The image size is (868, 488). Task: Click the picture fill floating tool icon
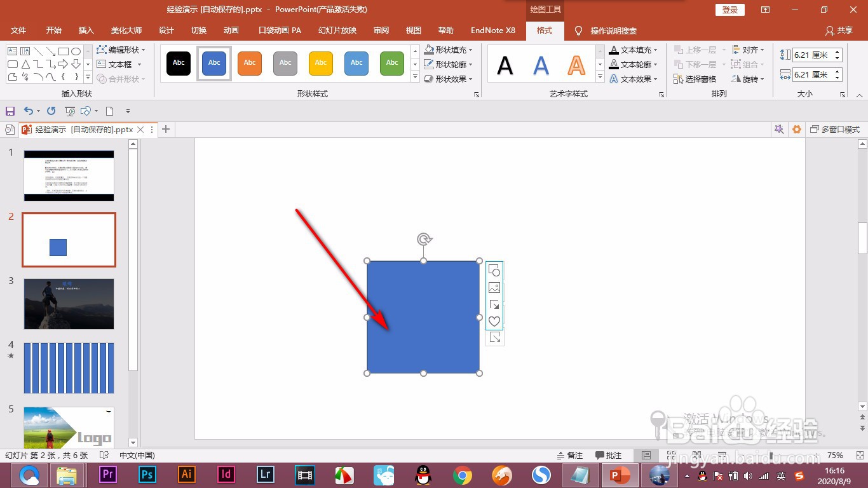pos(494,288)
